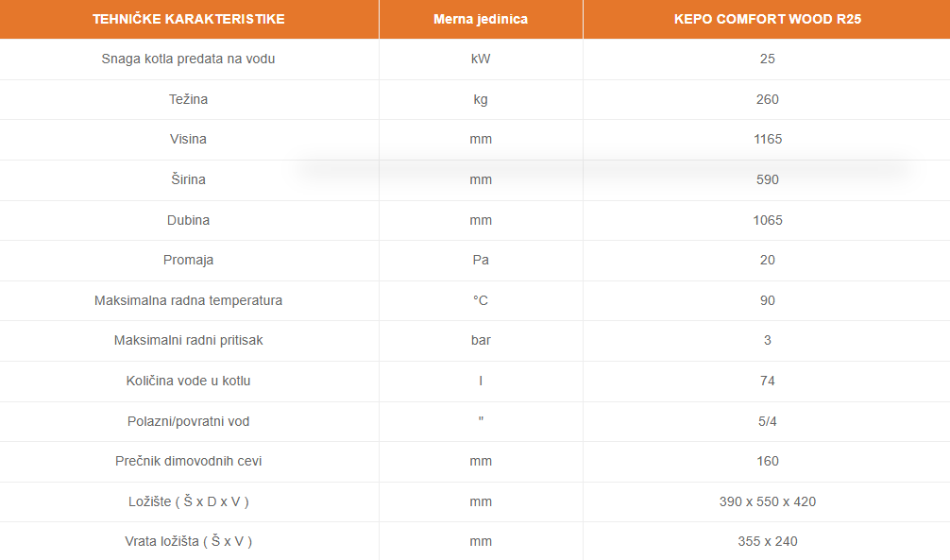Click Količina vode u kotlu label

[189, 381]
